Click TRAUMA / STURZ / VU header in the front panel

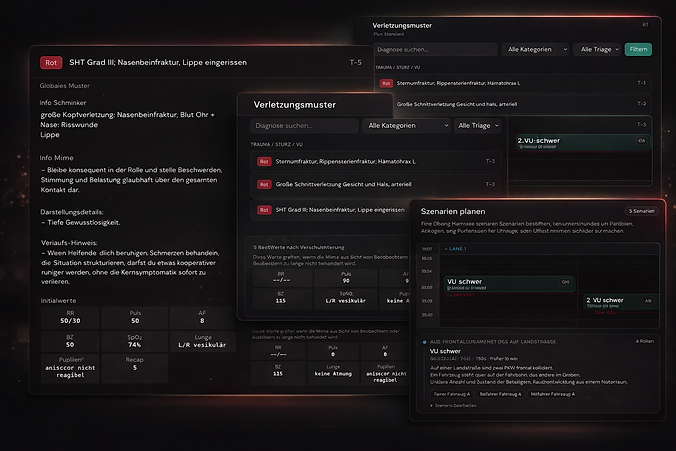click(276, 144)
